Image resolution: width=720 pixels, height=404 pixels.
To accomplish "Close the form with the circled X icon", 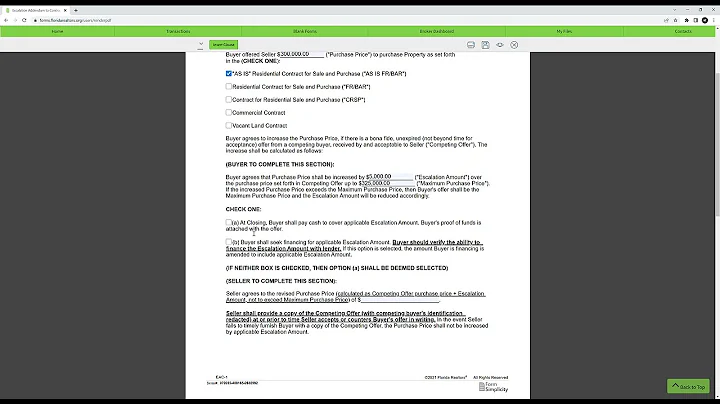I will (x=514, y=45).
